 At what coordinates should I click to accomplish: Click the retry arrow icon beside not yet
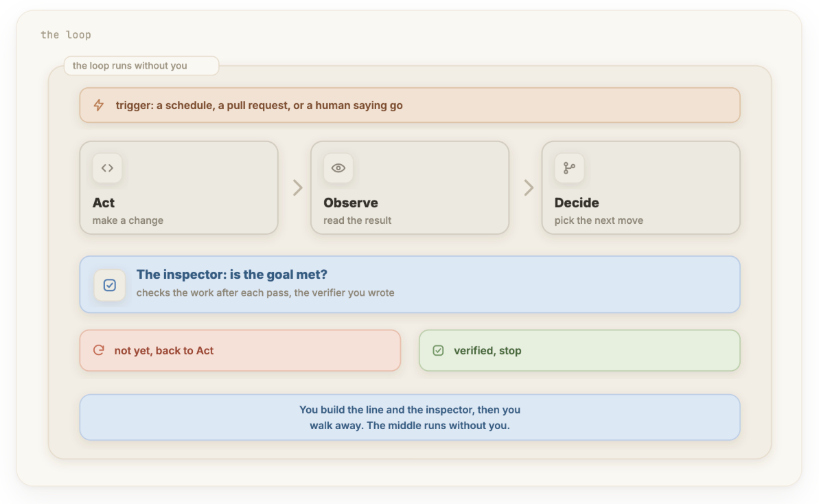(99, 350)
